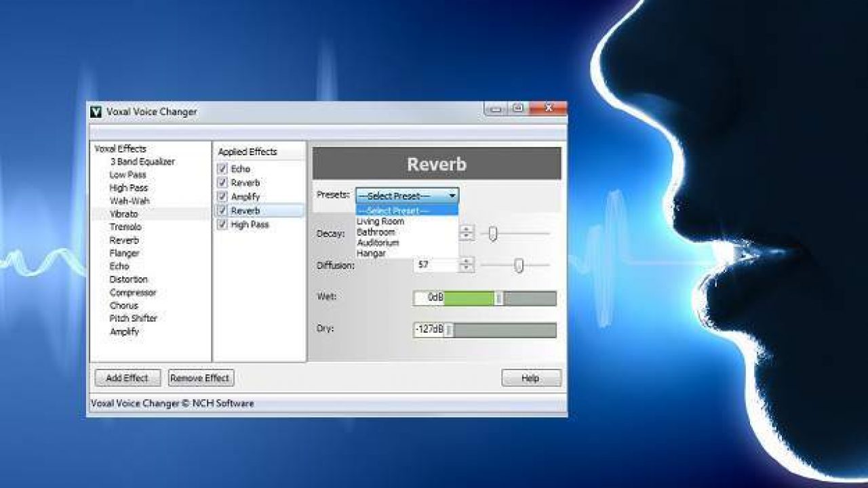Choose the --Select Preset-- list entry
Image resolution: width=868 pixels, height=488 pixels.
407,211
